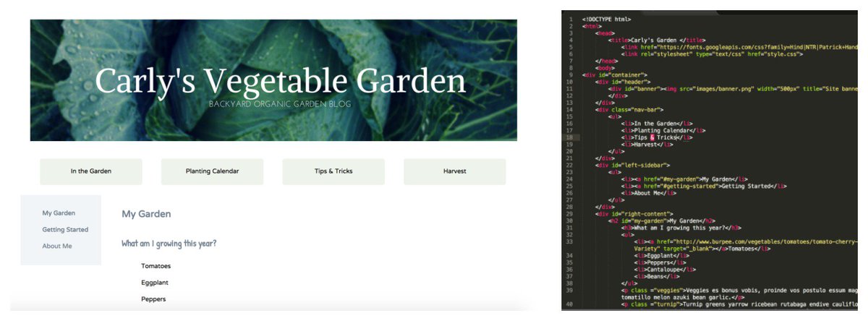The width and height of the screenshot is (868, 321).
Task: Click line number 18 in editor gutter
Action: point(571,137)
